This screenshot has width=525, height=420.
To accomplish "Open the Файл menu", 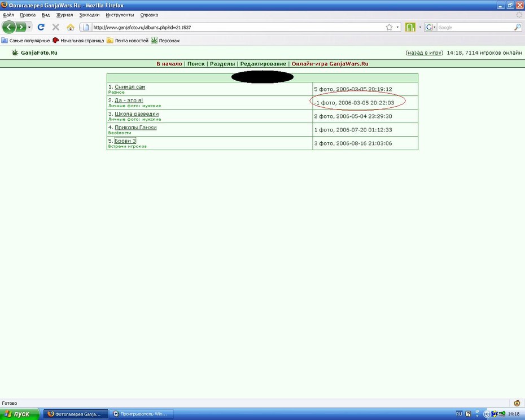I will 8,15.
